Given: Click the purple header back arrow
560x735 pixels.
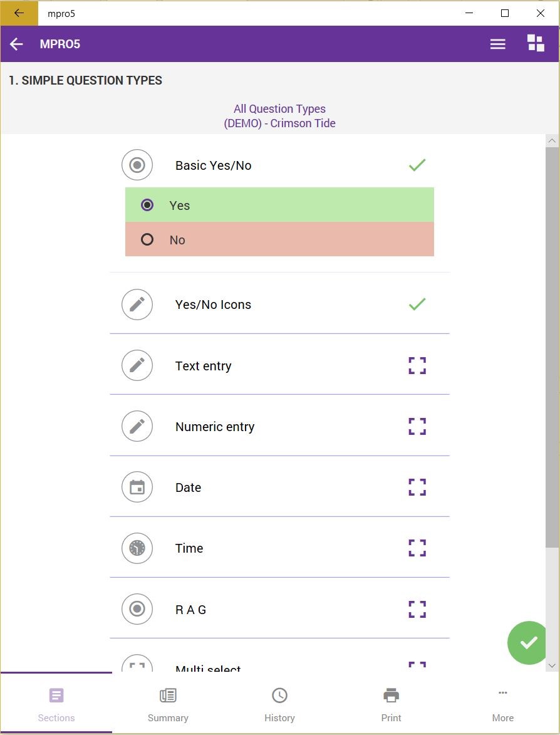Looking at the screenshot, I should click(x=16, y=44).
